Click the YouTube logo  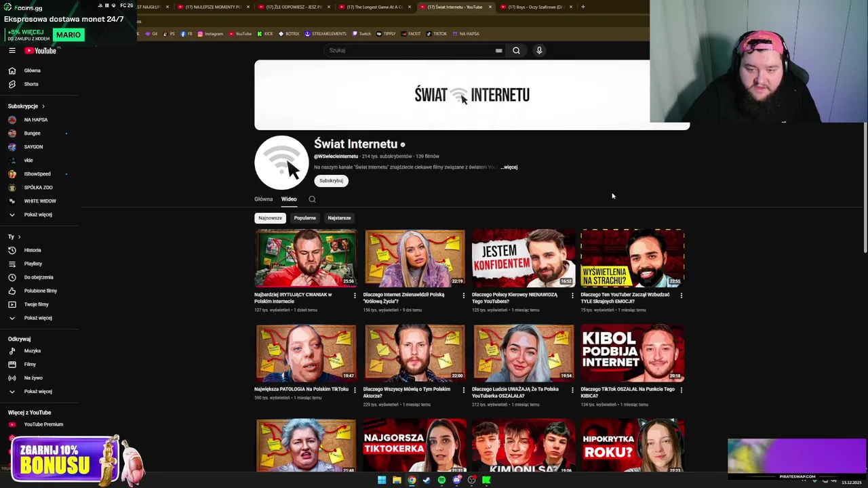coord(41,51)
